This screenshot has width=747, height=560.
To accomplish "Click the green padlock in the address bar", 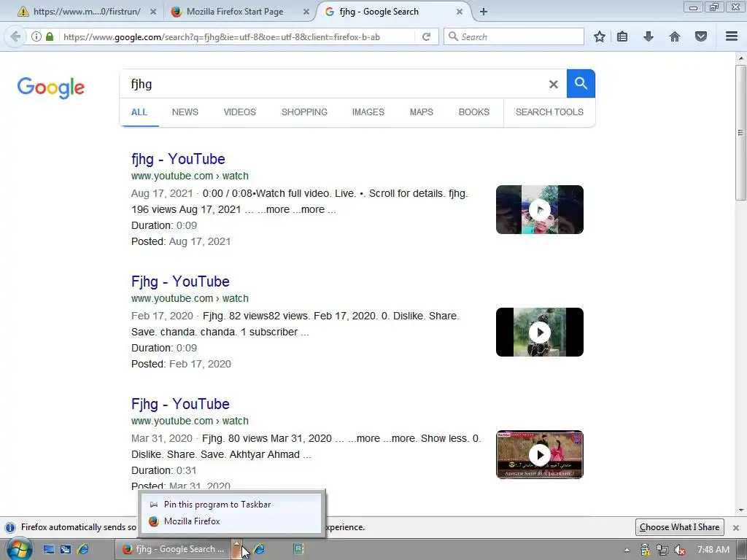I will click(x=50, y=36).
